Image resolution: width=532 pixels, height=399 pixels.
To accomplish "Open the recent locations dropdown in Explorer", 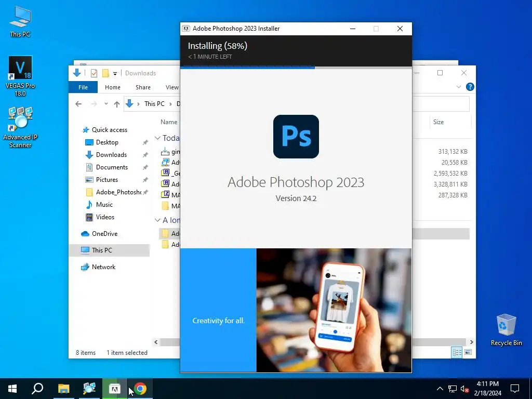I will point(106,104).
